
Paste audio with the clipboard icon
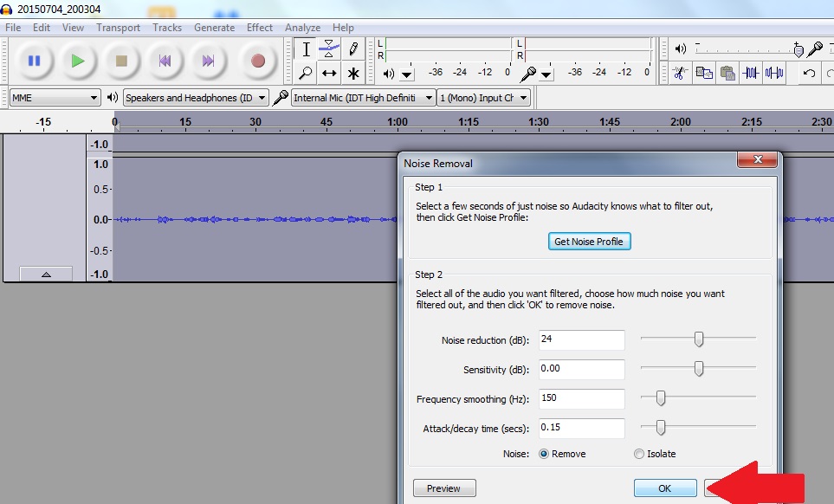click(727, 73)
